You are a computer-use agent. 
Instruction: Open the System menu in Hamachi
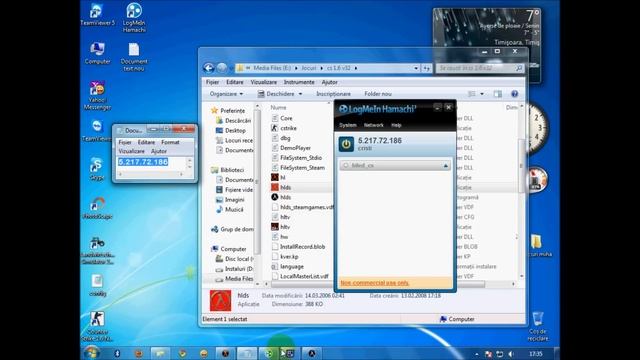coord(348,125)
